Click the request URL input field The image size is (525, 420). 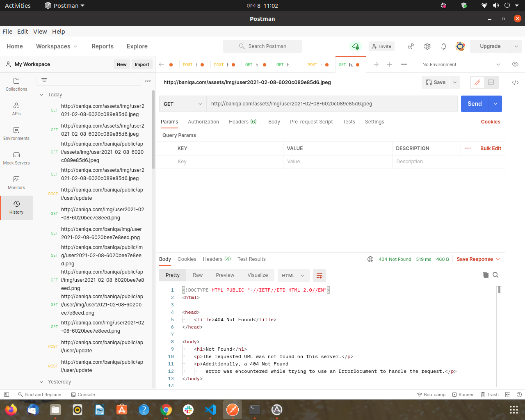click(331, 104)
